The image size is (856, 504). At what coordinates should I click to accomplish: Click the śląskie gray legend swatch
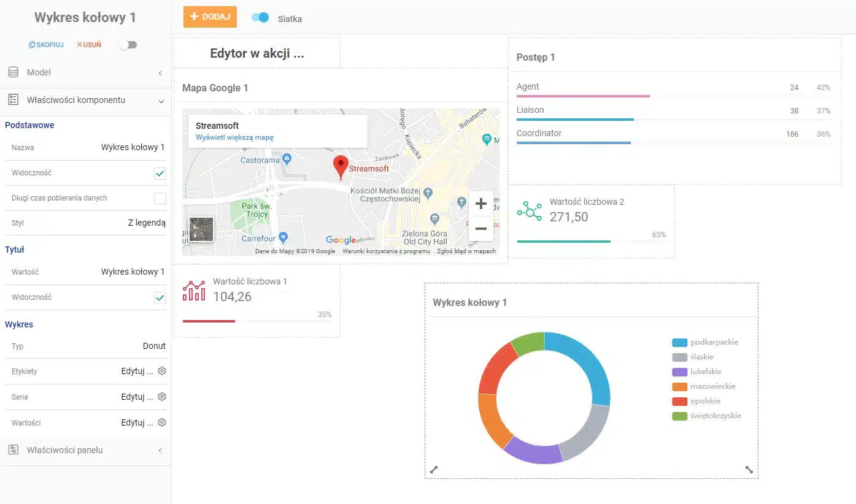tap(679, 357)
